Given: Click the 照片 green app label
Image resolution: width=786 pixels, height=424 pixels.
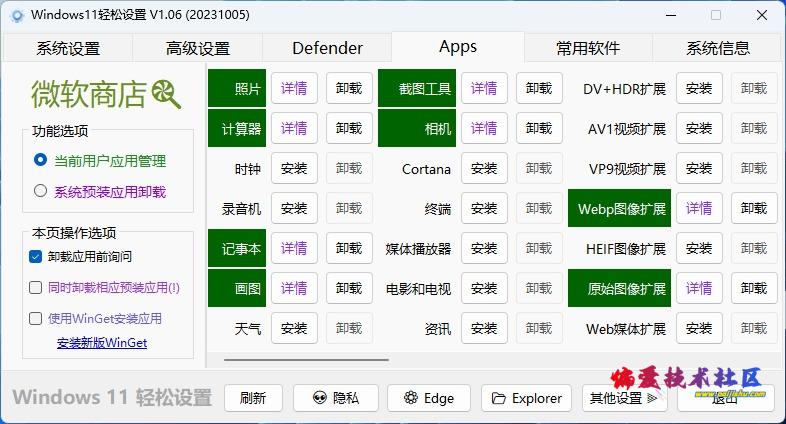Looking at the screenshot, I should 237,88.
